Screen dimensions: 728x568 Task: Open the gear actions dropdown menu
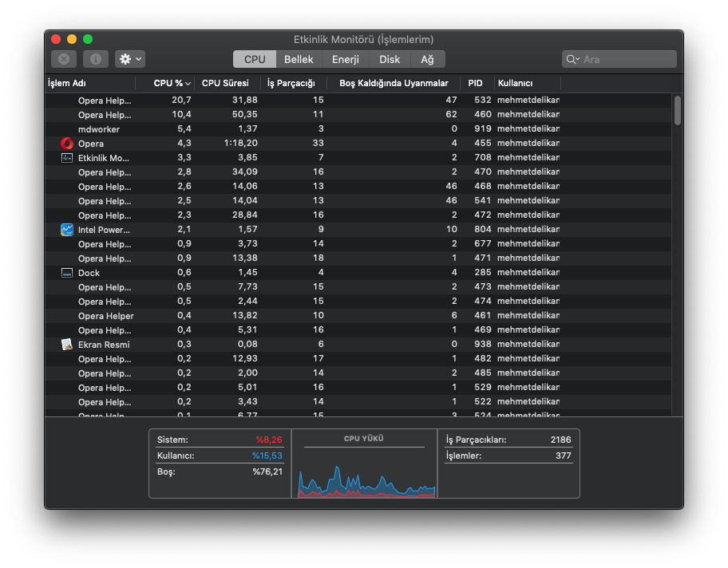point(130,59)
